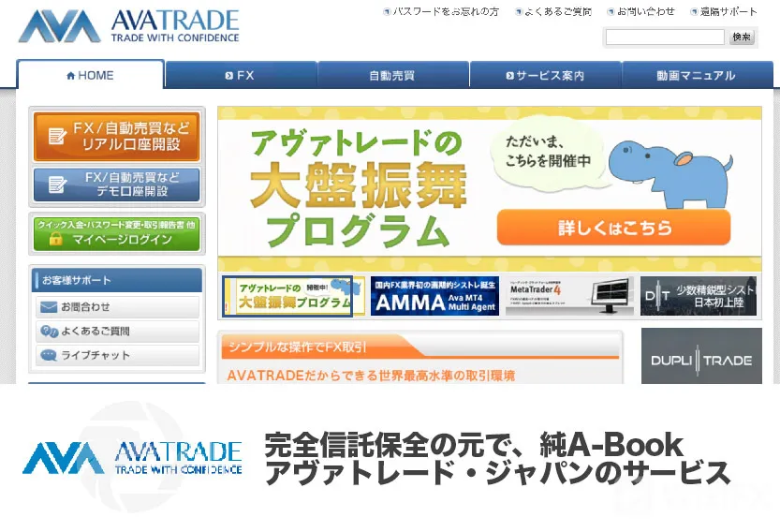Click the リアル口座開設 orange button

116,137
